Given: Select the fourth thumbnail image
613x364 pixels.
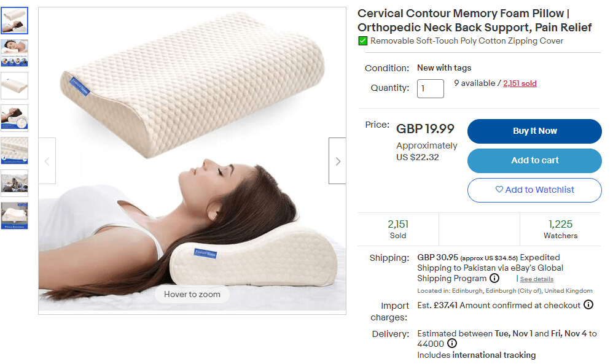Looking at the screenshot, I should [15, 118].
